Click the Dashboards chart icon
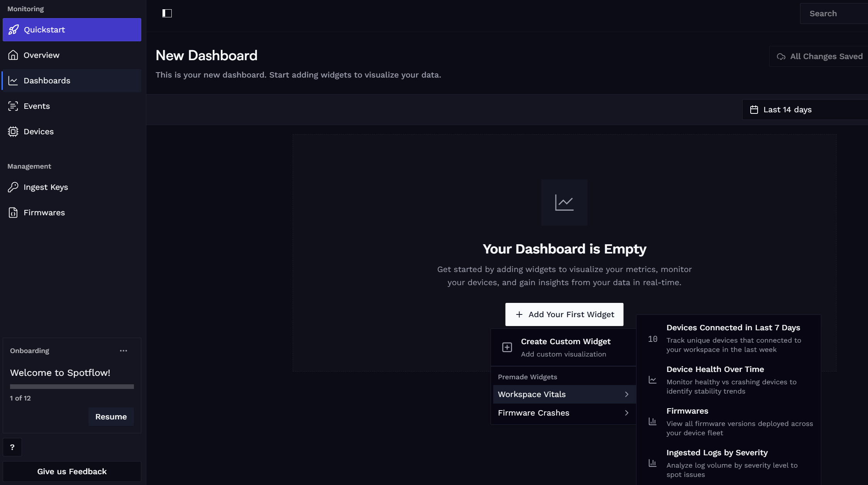The width and height of the screenshot is (868, 485). coord(13,80)
